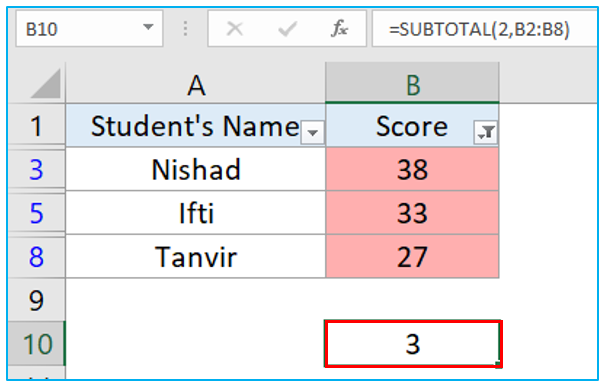Click the Cancel X formula icon

click(x=235, y=29)
